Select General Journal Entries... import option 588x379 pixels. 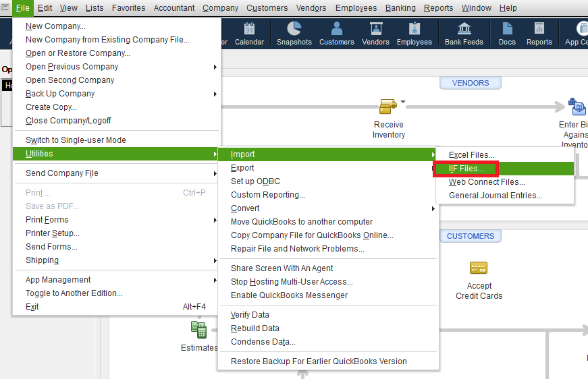coord(505,196)
